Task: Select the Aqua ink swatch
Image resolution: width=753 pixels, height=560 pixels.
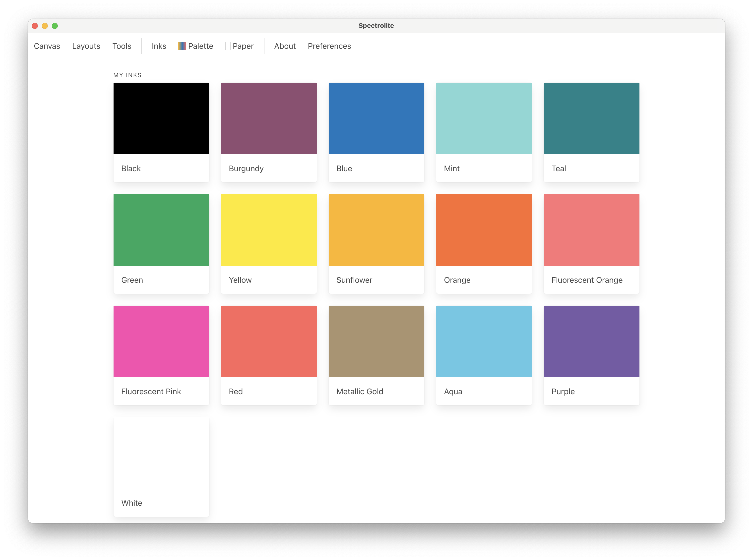Action: coord(484,341)
